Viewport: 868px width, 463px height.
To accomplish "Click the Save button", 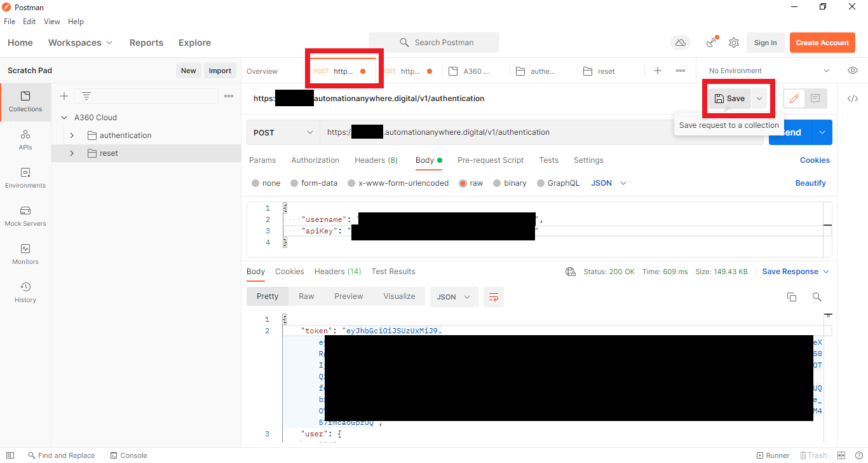I will 729,99.
